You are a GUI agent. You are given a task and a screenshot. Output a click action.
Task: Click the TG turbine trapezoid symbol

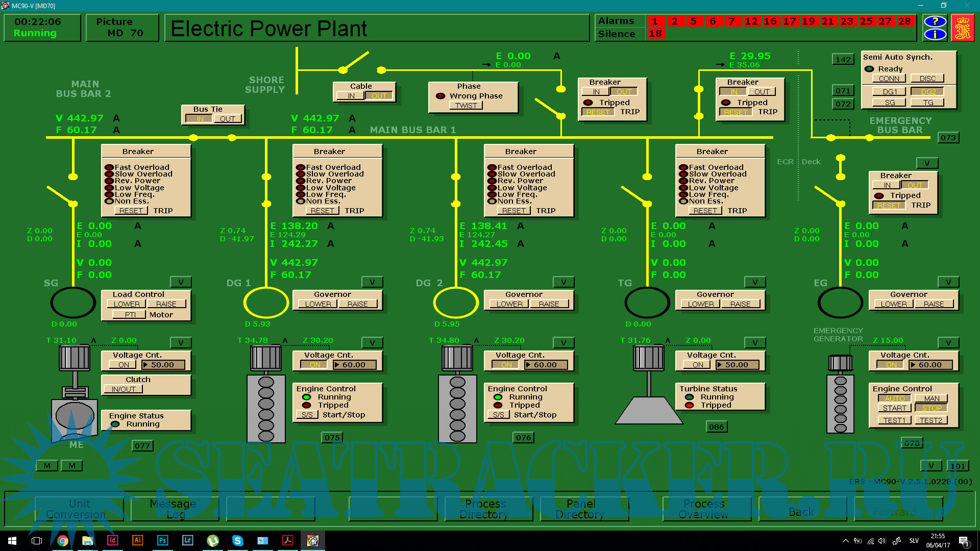click(649, 410)
